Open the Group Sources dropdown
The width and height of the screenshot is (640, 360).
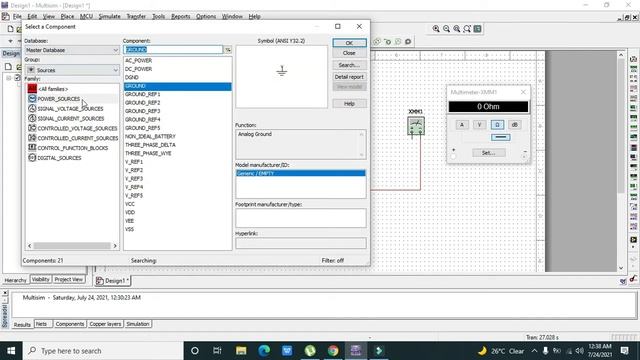[72, 70]
